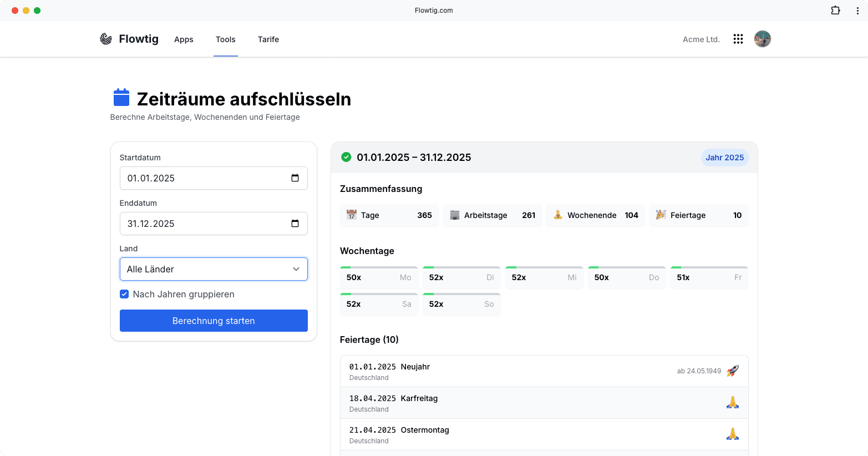Click the Tage 365 summary value
Viewport: 868px width, 456px height.
pos(424,215)
